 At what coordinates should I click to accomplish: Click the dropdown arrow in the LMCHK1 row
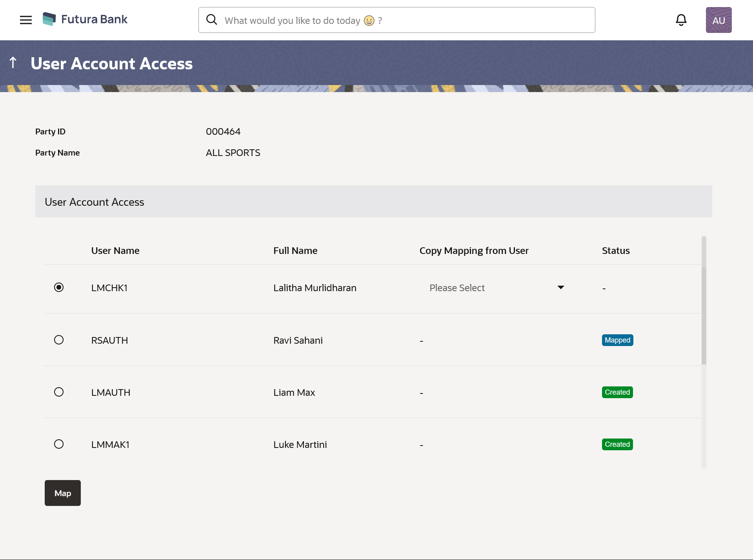[561, 288]
